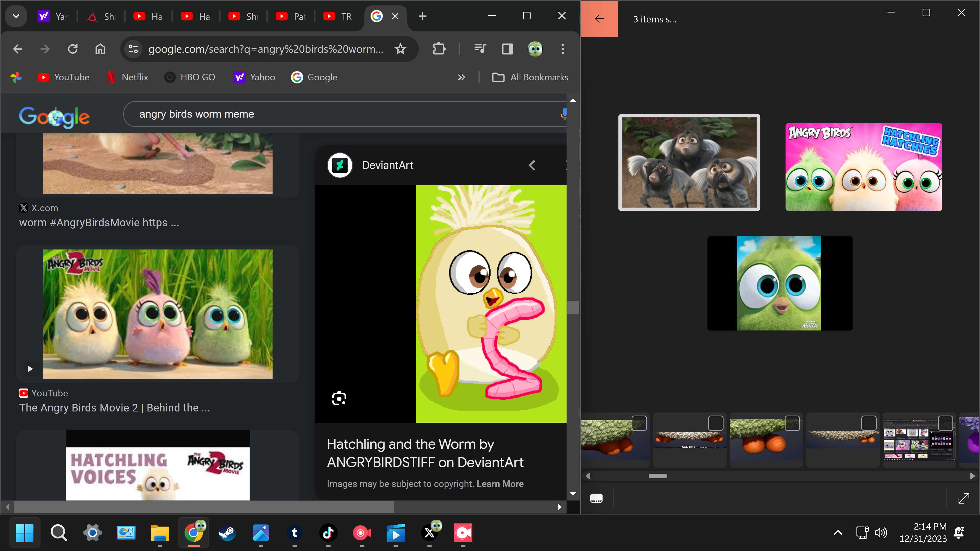This screenshot has height=551, width=980.
Task: Click the address bar URL
Action: click(265, 49)
